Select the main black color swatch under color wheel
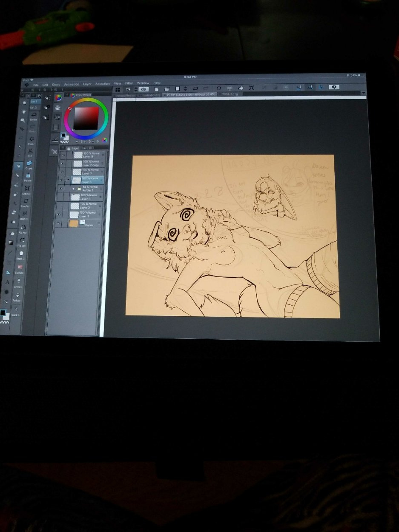 click(x=63, y=135)
